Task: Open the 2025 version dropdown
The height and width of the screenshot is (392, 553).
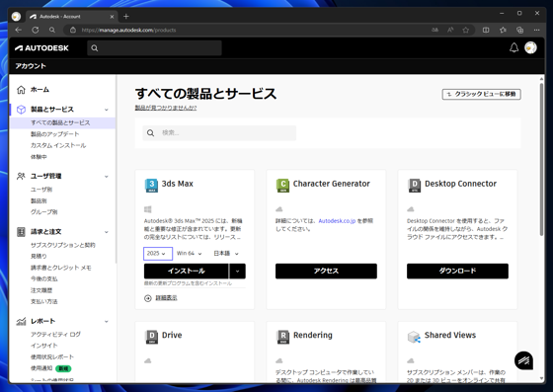Action: 158,254
